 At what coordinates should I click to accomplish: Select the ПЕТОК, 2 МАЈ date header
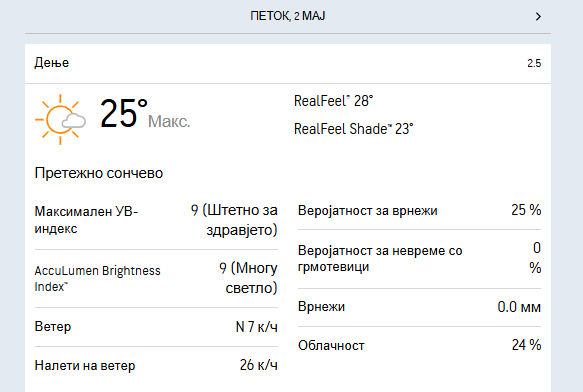pyautogui.click(x=287, y=16)
